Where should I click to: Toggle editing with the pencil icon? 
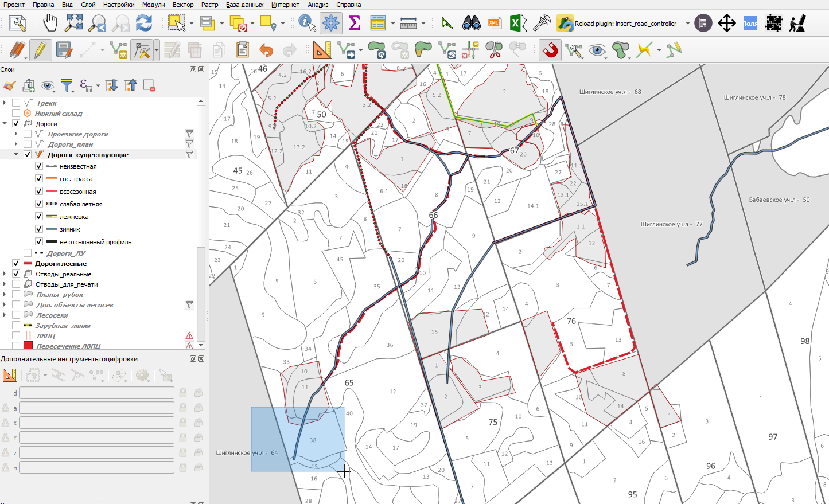(x=40, y=50)
